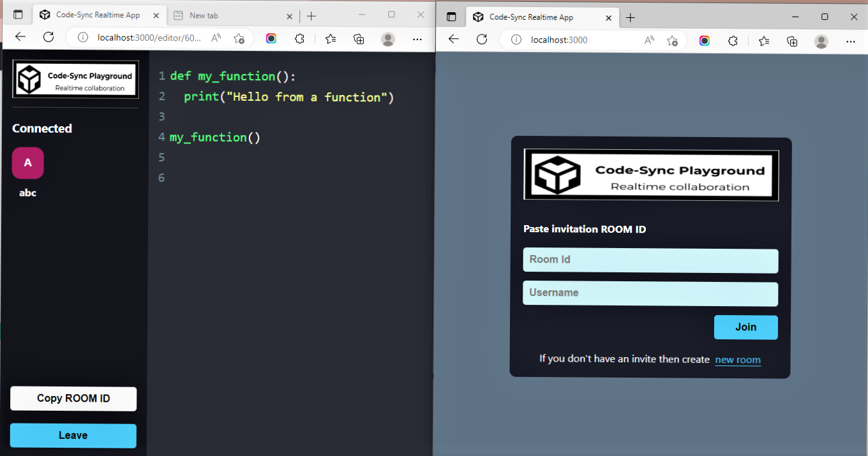Viewport: 868px width, 456px height.
Task: Leave the room using the Leave button
Action: pos(73,436)
